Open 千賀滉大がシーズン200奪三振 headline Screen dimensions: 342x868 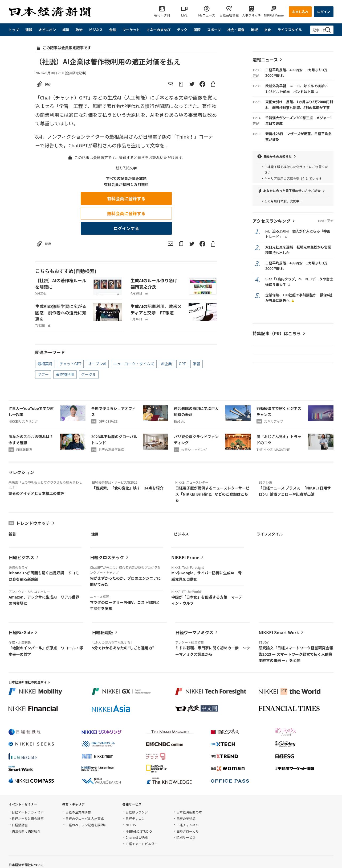299,121
